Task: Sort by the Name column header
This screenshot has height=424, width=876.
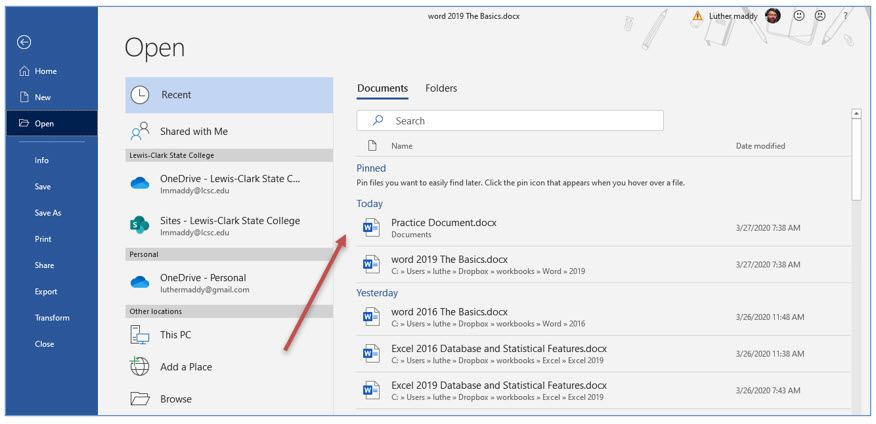Action: pos(402,146)
